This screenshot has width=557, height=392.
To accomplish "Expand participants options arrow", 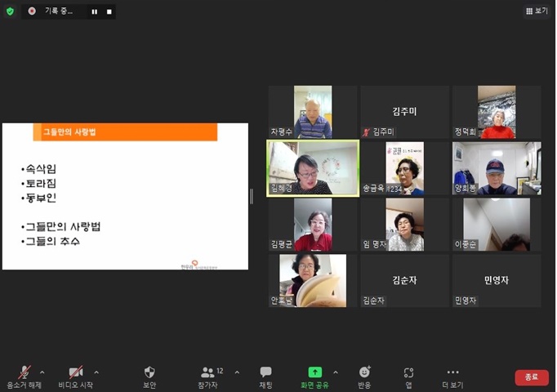I will (x=237, y=372).
